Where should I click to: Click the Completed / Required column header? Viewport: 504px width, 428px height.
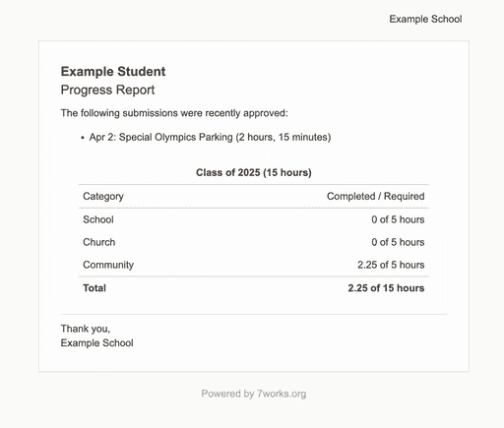(x=376, y=196)
